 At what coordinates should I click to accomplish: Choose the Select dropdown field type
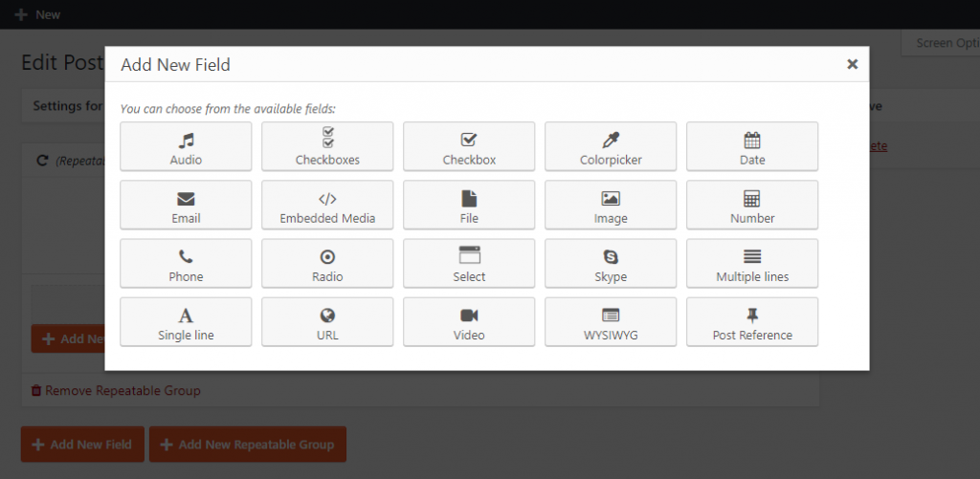[469, 264]
